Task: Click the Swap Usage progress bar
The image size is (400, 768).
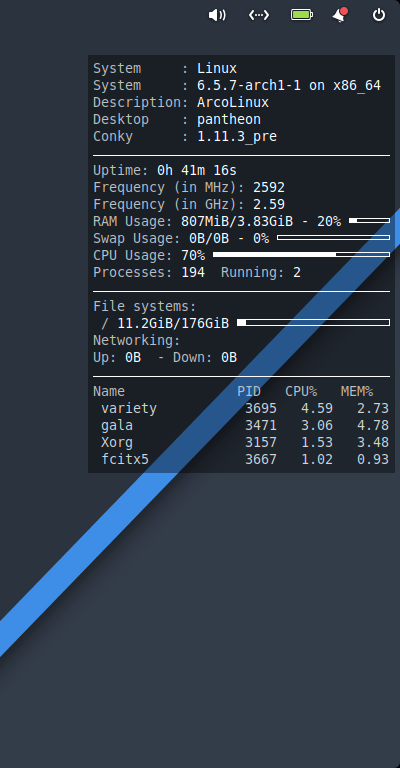Action: pos(333,238)
